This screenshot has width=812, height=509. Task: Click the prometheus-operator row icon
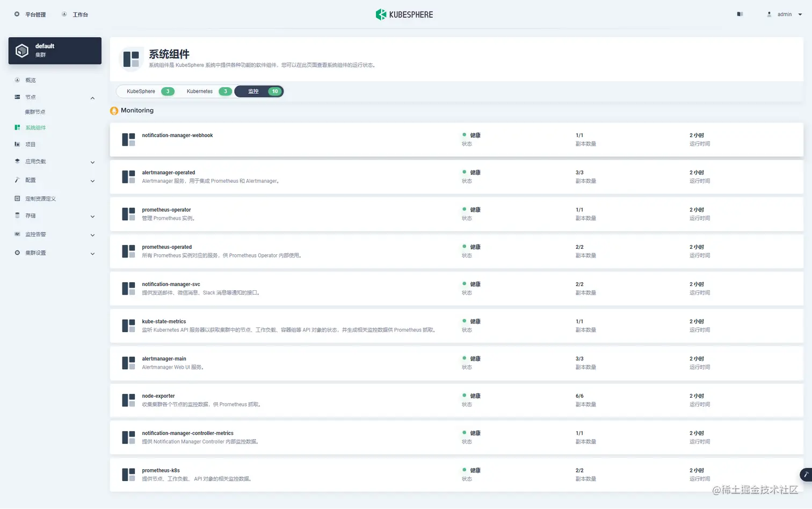(128, 214)
